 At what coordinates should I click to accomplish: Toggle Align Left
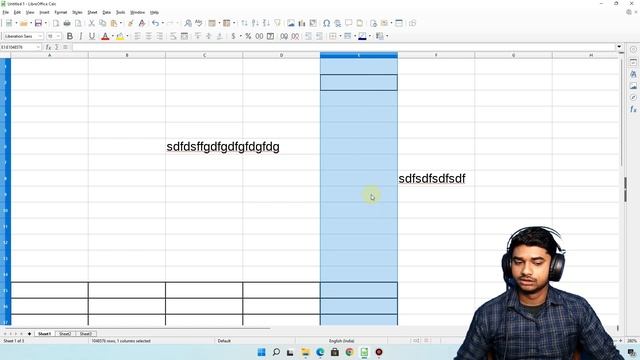[x=138, y=36]
